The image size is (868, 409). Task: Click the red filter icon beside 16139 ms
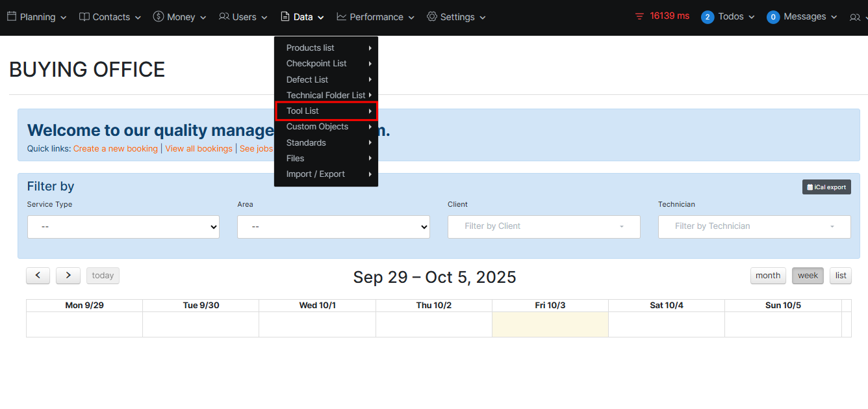pyautogui.click(x=639, y=16)
